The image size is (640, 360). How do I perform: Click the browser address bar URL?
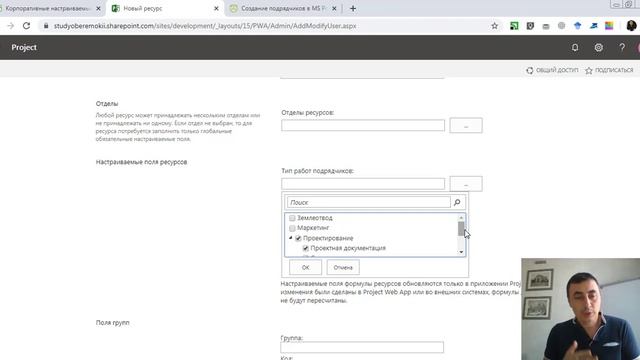point(205,26)
